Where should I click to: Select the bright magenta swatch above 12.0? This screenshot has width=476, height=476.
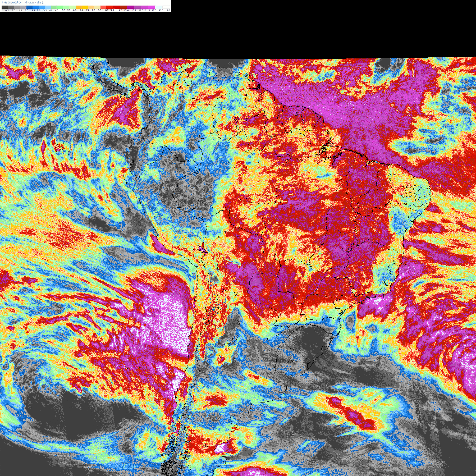[152, 7]
